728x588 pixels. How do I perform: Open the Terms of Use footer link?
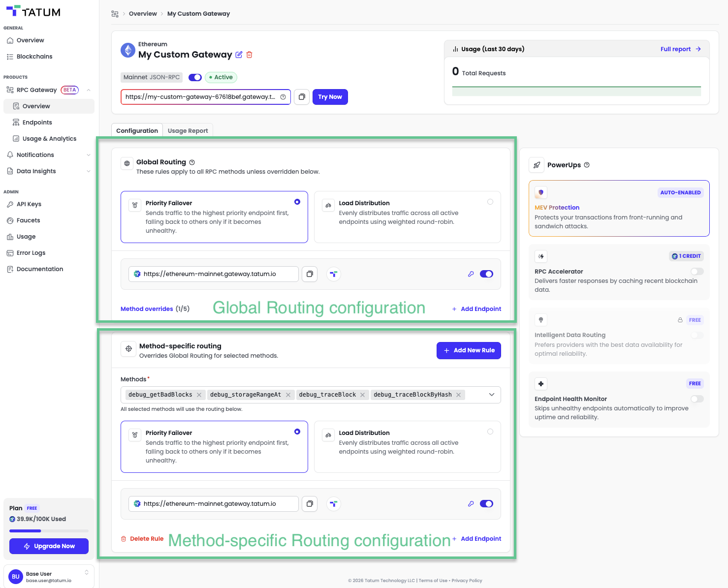[433, 581]
